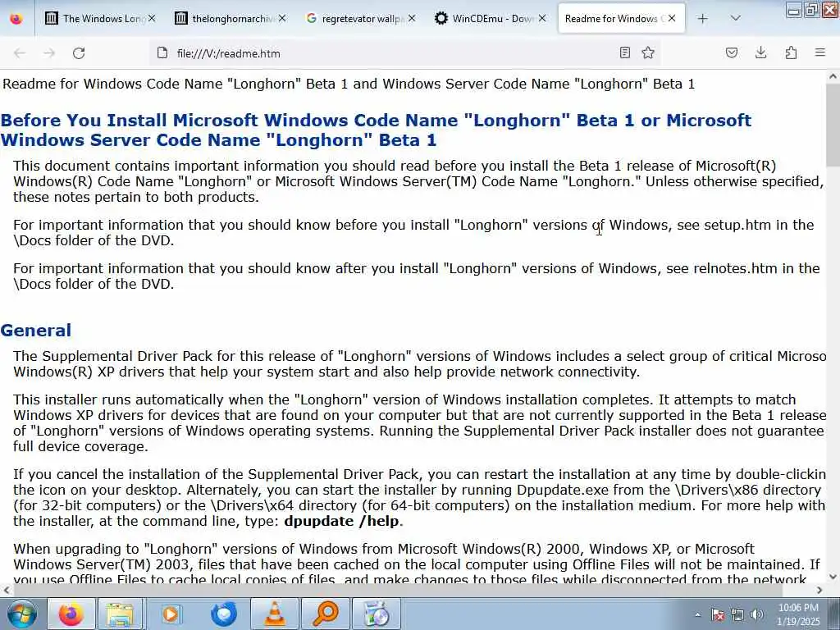Open the Downloads panel
This screenshot has height=630, width=840.
(x=760, y=52)
